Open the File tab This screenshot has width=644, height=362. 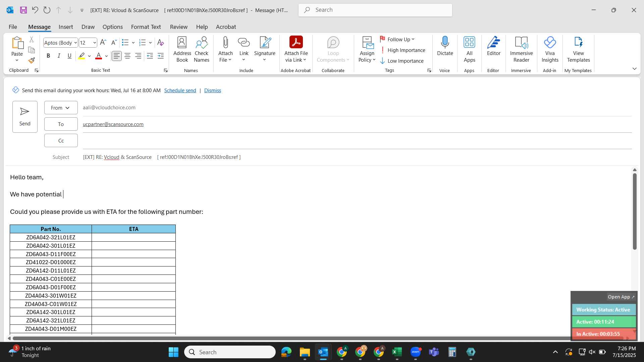point(13,27)
